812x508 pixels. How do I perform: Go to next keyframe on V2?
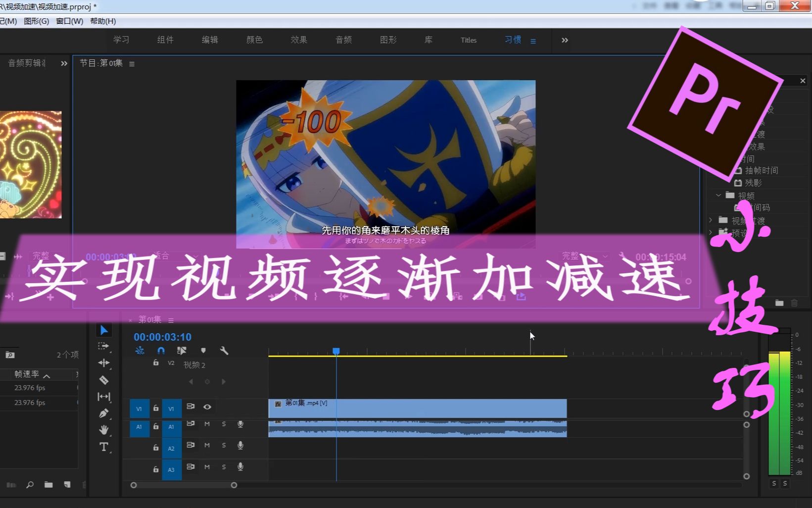point(224,382)
